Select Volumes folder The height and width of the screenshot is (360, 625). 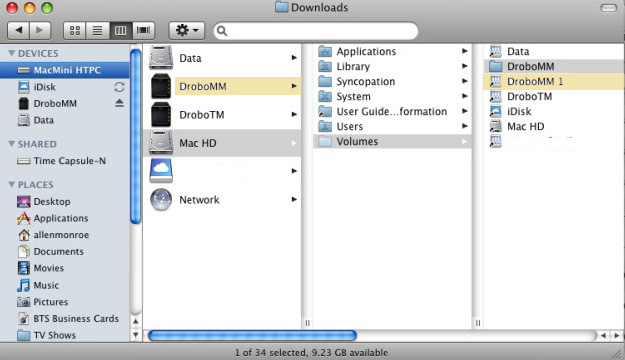(x=392, y=142)
